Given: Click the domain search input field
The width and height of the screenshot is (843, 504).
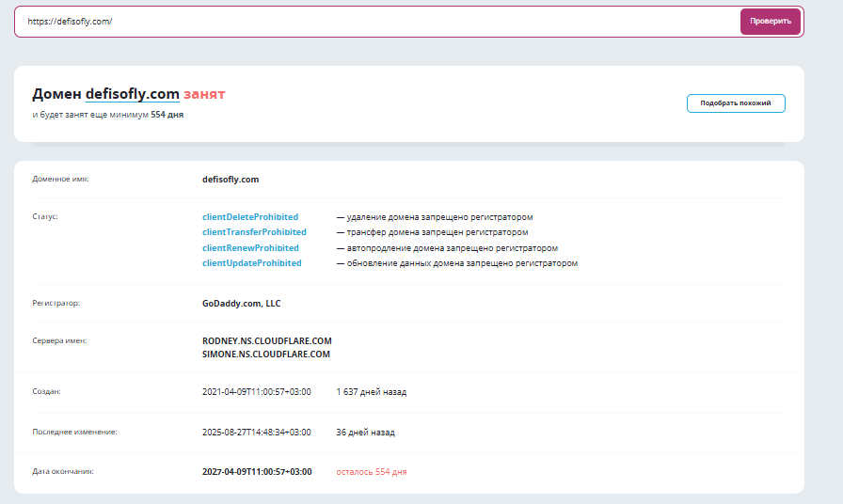Looking at the screenshot, I should 376,22.
